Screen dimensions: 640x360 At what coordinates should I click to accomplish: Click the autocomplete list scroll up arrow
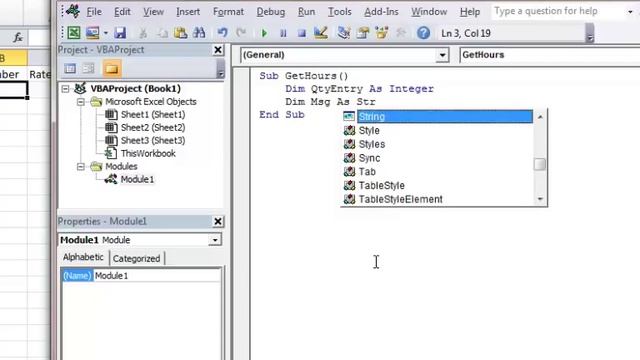click(x=540, y=117)
